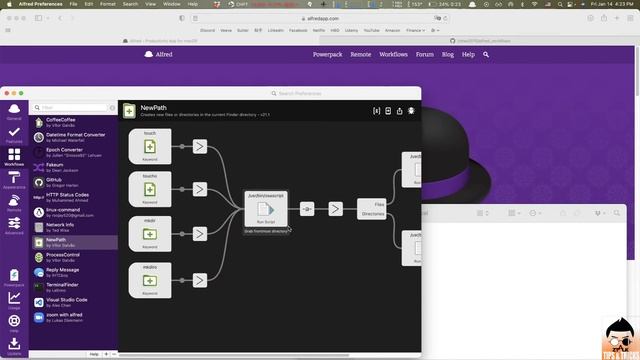
Task: Open the Help link on Alfred website
Action: [x=468, y=54]
